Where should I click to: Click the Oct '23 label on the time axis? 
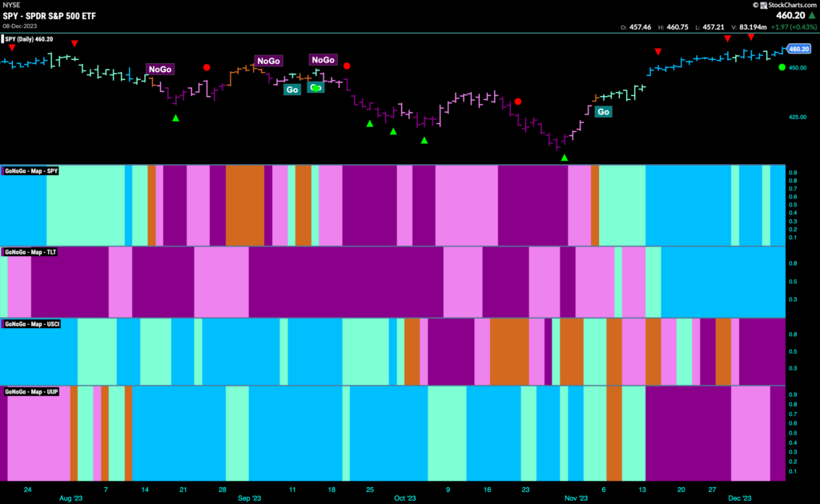tap(404, 498)
